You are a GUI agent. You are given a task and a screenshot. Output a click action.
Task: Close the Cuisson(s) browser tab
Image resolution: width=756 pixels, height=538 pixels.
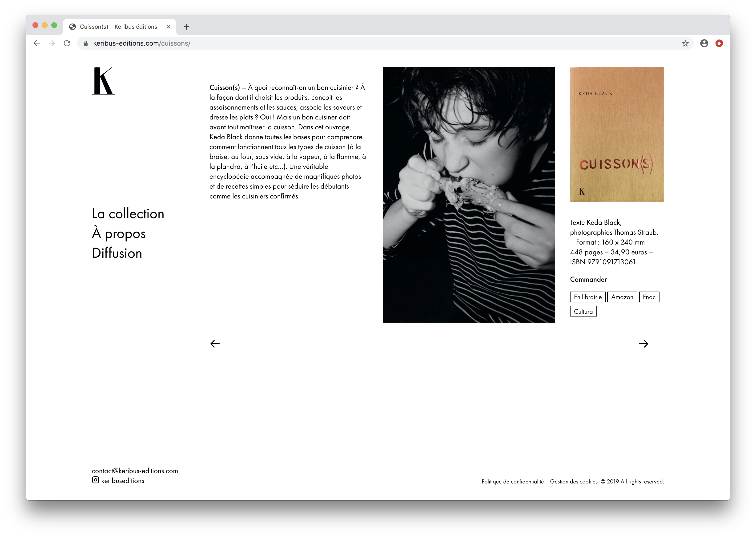tap(169, 27)
